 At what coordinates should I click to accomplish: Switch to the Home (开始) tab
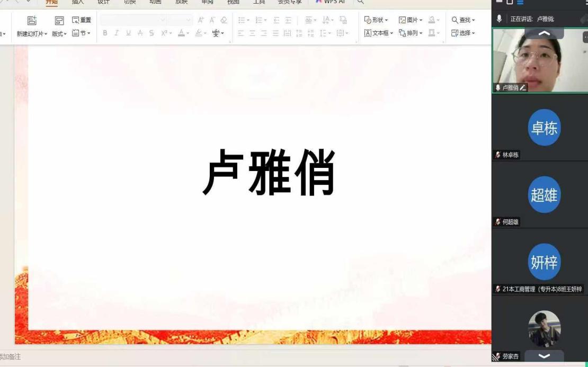click(51, 2)
